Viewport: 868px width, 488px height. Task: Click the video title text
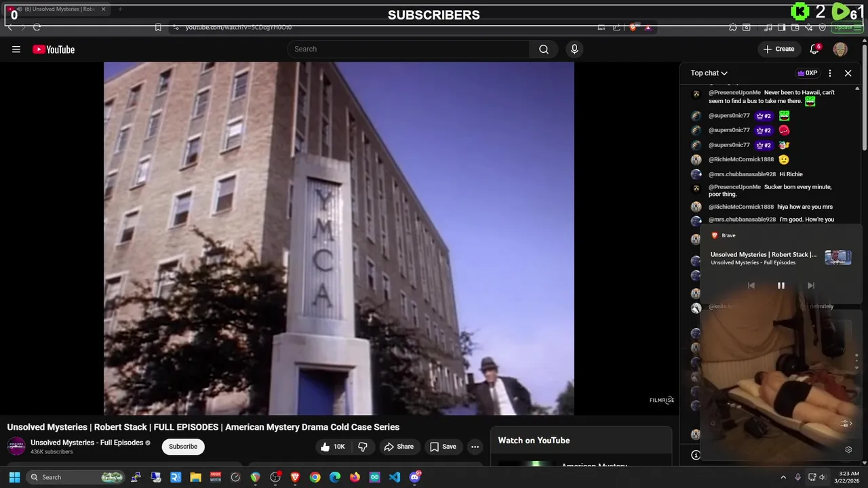pyautogui.click(x=203, y=427)
